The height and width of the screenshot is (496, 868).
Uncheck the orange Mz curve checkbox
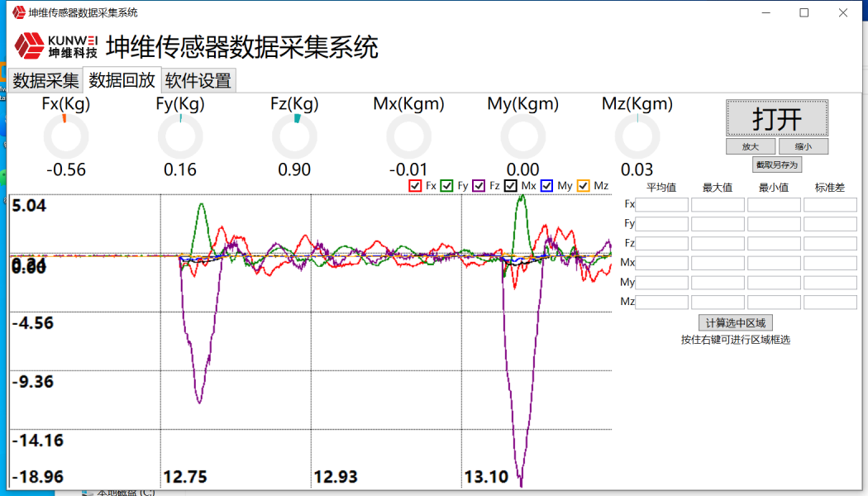(x=584, y=186)
